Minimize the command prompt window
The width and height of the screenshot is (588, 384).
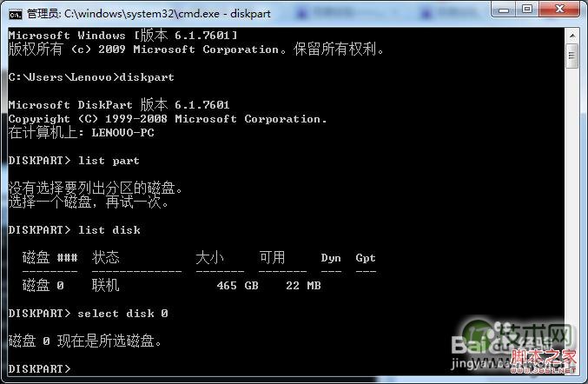pyautogui.click(x=504, y=10)
